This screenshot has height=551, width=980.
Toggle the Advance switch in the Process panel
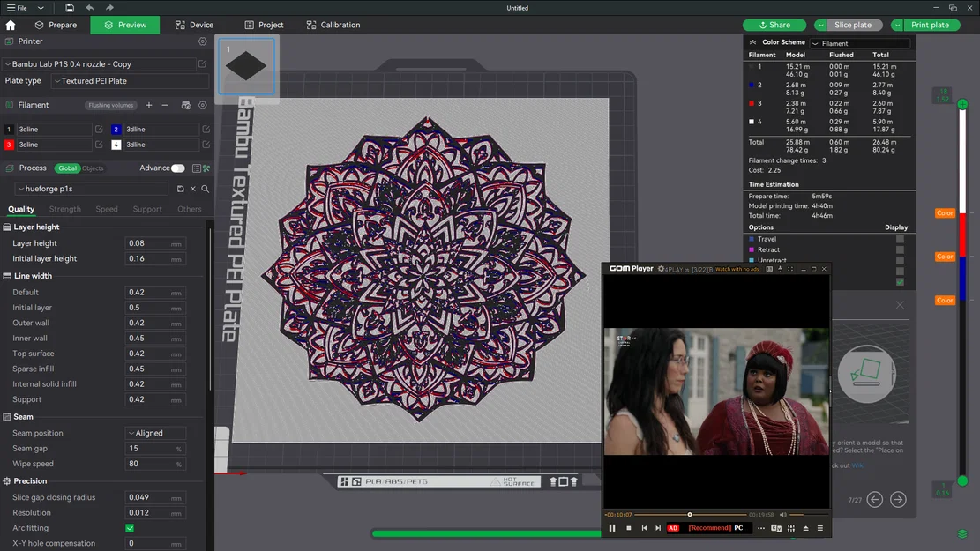pyautogui.click(x=177, y=168)
